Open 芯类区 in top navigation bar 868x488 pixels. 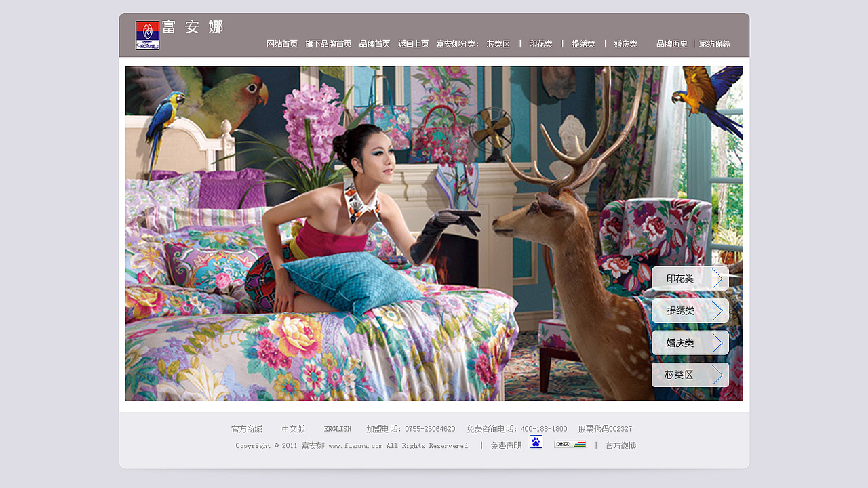coord(498,44)
